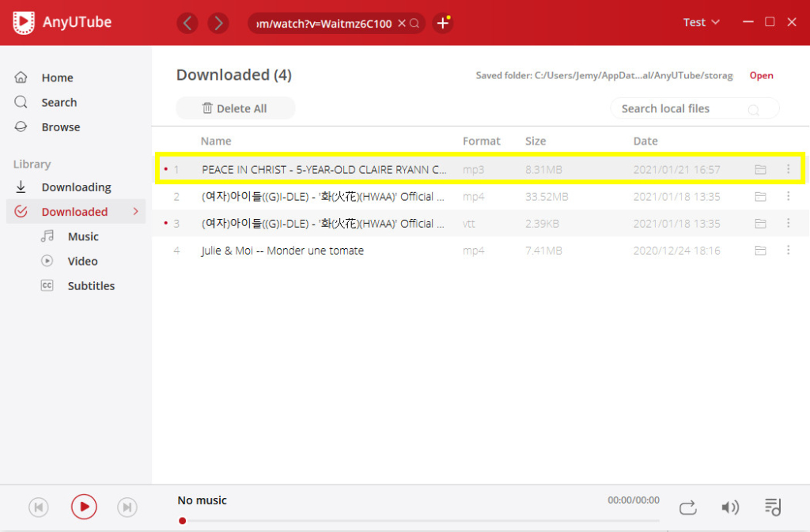The image size is (810, 532).
Task: Clear the URL with the X icon
Action: coord(401,23)
